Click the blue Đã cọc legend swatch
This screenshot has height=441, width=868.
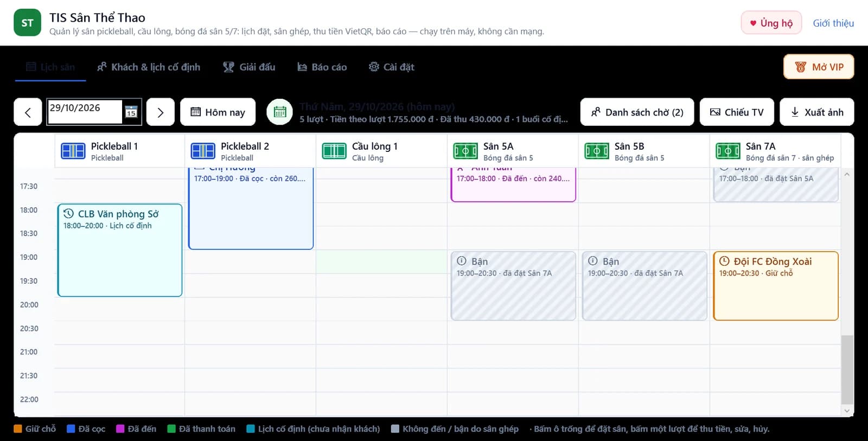(71, 429)
